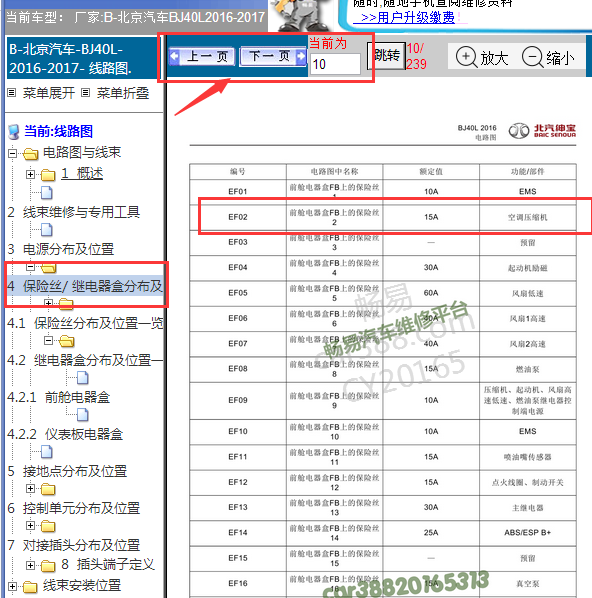Zoom in with the 放大 button
Viewport: 592px width, 598px height.
[x=482, y=58]
